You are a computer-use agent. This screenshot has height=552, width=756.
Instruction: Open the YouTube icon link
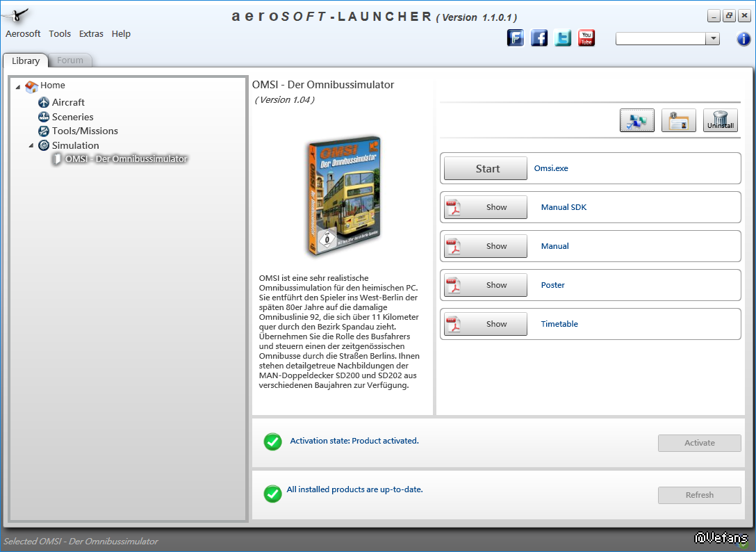[586, 38]
